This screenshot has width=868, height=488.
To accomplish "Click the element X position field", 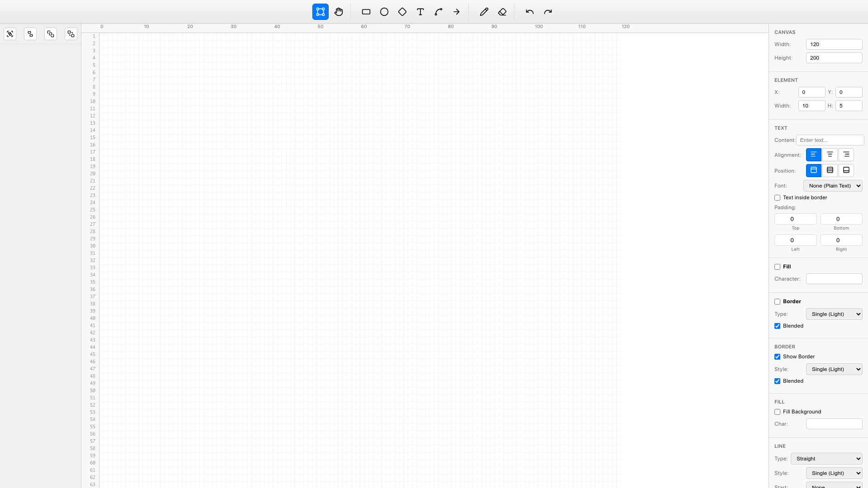I will [812, 92].
